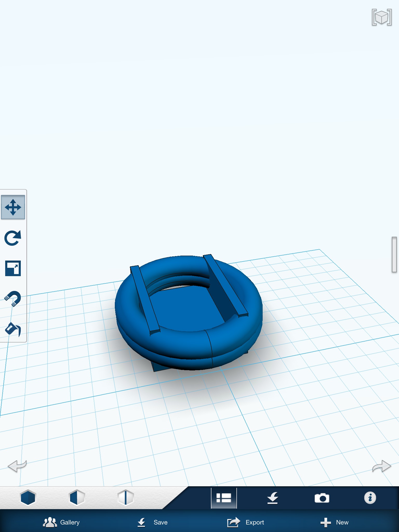Choose the outline hexagon view

(125, 498)
